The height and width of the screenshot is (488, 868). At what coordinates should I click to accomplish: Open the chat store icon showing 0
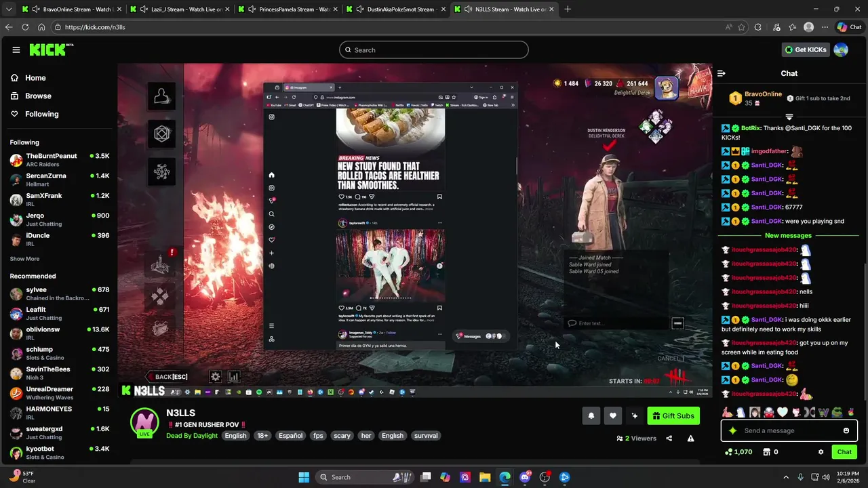(x=770, y=452)
